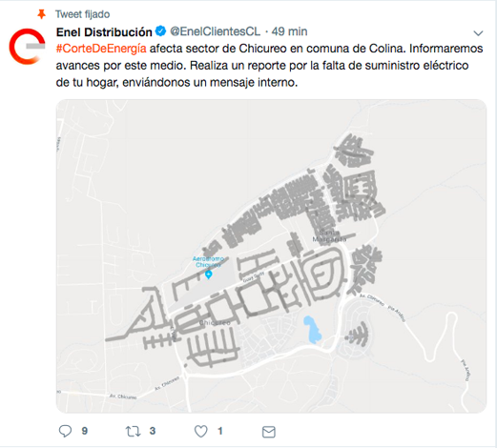Image resolution: width=497 pixels, height=448 pixels.
Task: Click the Tweet fijado label
Action: coord(82,14)
